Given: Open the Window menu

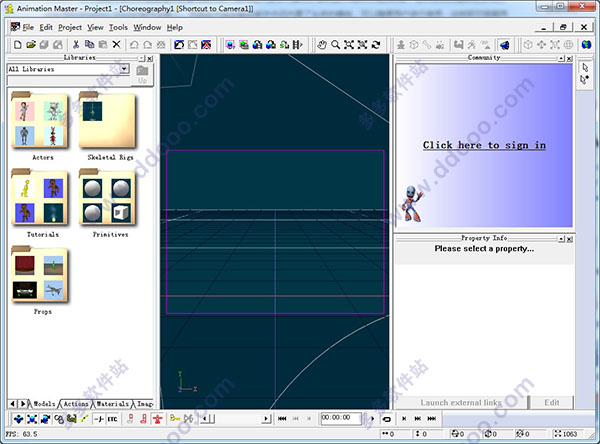Looking at the screenshot, I should [x=147, y=28].
